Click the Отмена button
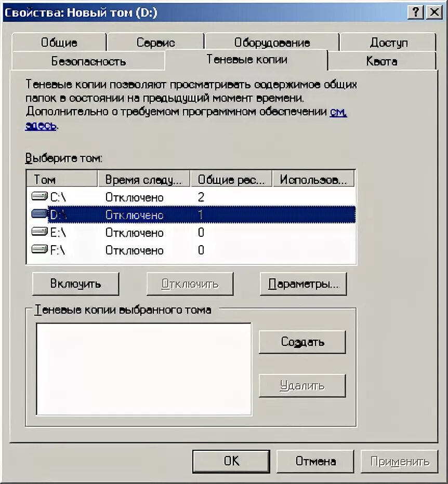448x484 pixels. pos(315,461)
